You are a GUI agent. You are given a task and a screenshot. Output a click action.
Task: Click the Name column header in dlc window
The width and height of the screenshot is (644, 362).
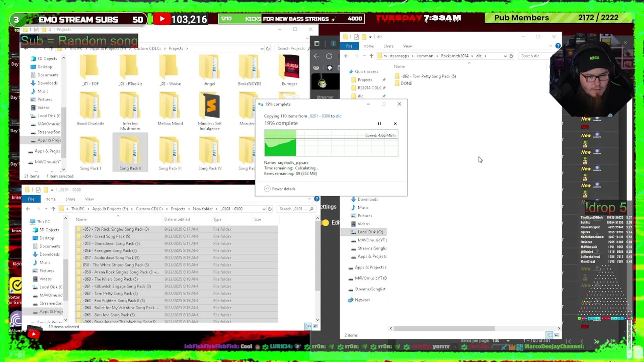[399, 66]
